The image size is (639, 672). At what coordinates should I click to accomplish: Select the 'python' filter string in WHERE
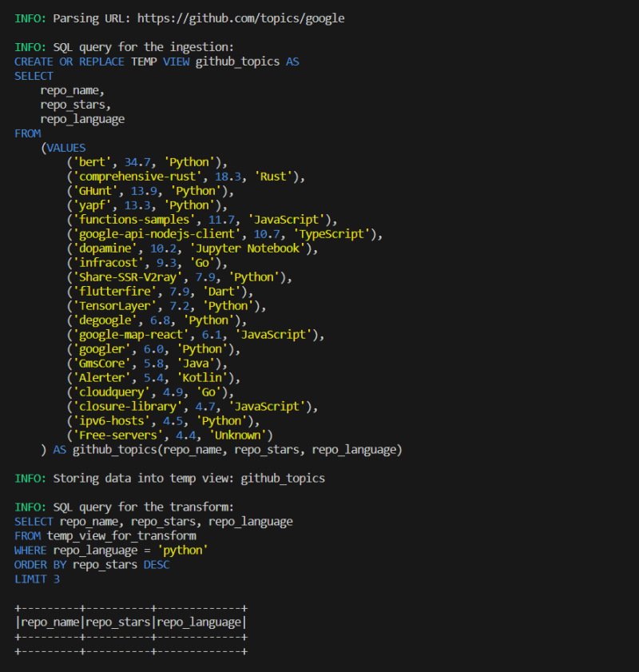(182, 551)
